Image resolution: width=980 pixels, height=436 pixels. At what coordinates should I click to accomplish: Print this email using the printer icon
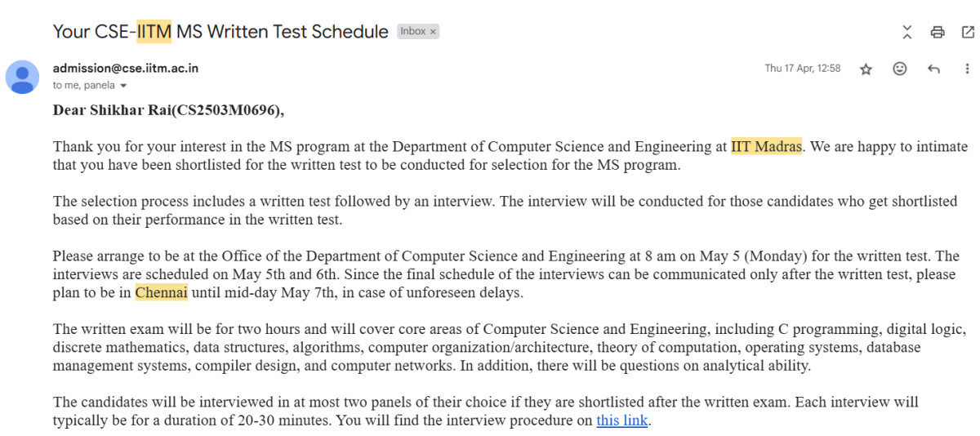(x=938, y=33)
